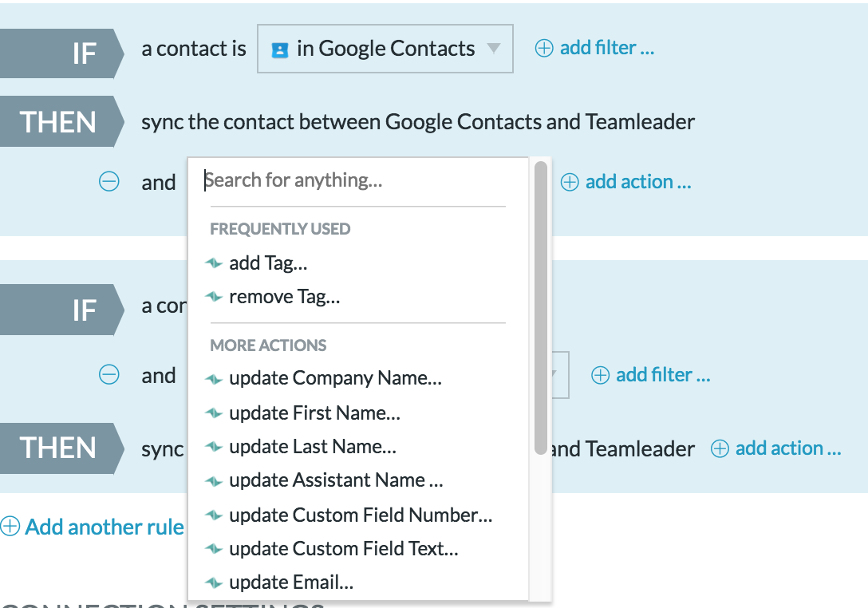Choose 'update Last Name...' action
Viewport: 868px width, 608px height.
(313, 447)
